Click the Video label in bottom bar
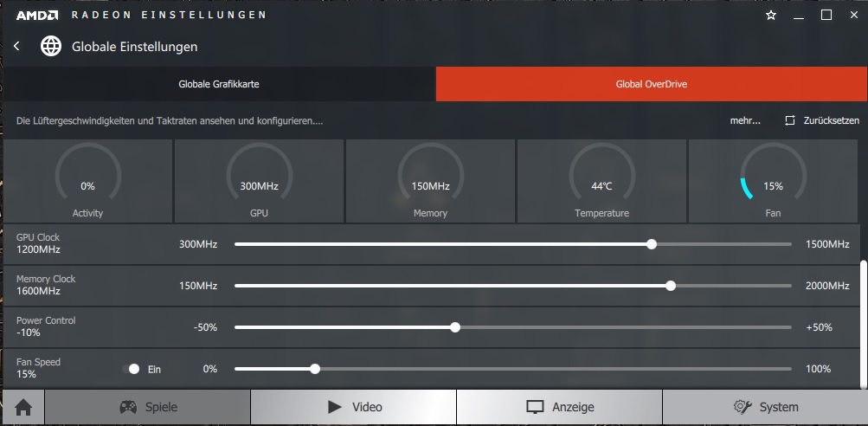 pyautogui.click(x=367, y=407)
